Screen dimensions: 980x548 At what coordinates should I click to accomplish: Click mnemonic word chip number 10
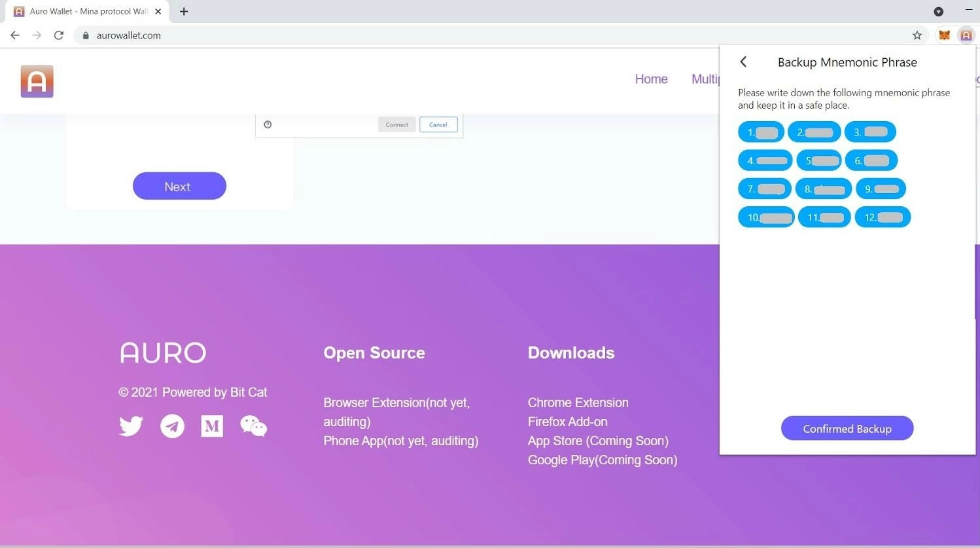pos(766,217)
